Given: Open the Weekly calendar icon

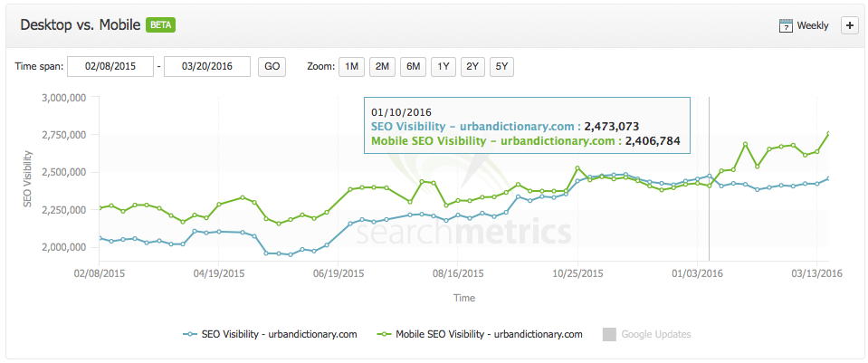Looking at the screenshot, I should tap(786, 26).
